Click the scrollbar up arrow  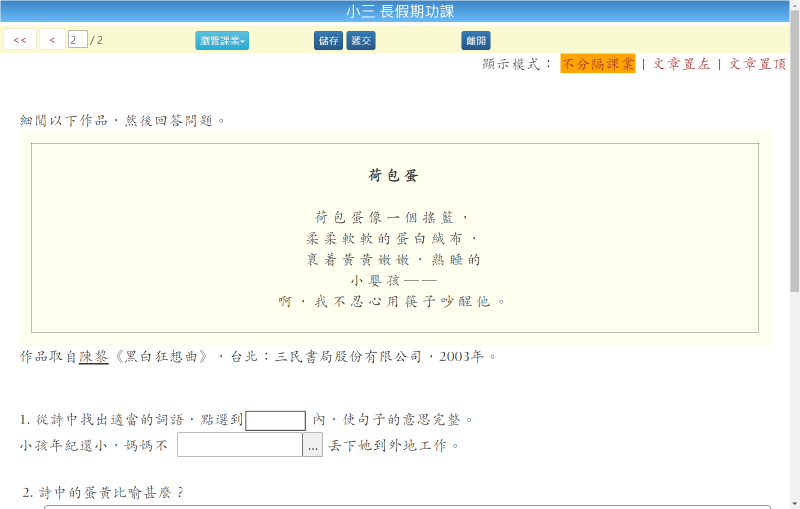coord(794,6)
